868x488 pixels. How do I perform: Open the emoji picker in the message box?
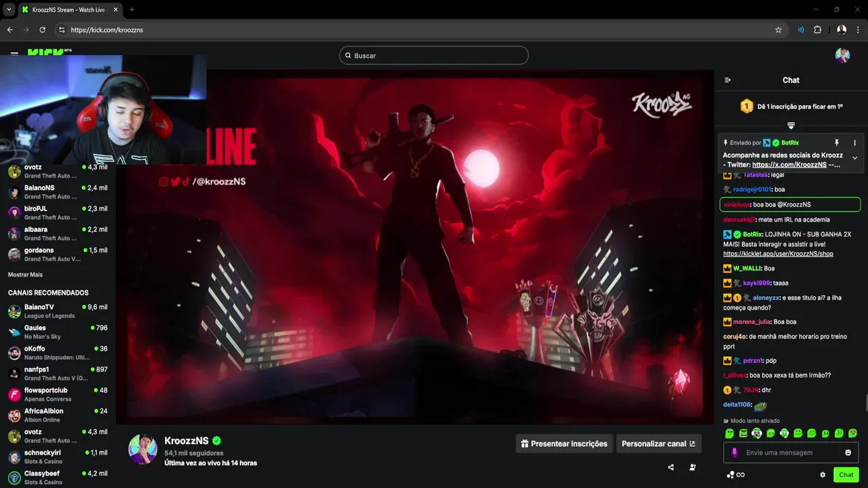848,453
